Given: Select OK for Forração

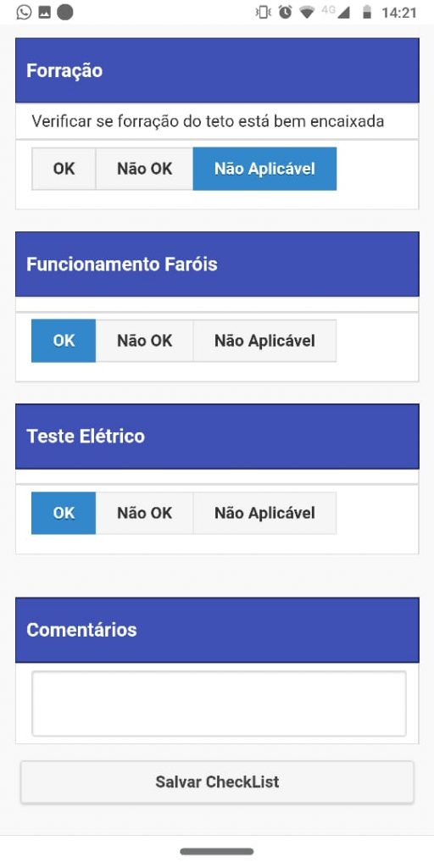Looking at the screenshot, I should tap(64, 169).
